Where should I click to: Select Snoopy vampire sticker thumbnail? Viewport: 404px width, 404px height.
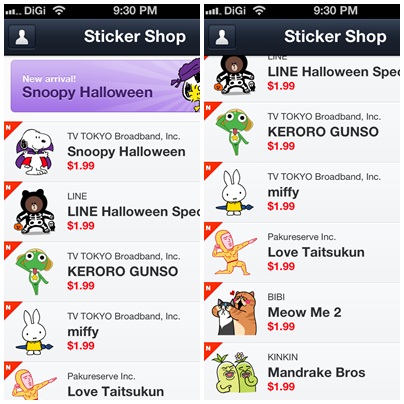tap(34, 152)
